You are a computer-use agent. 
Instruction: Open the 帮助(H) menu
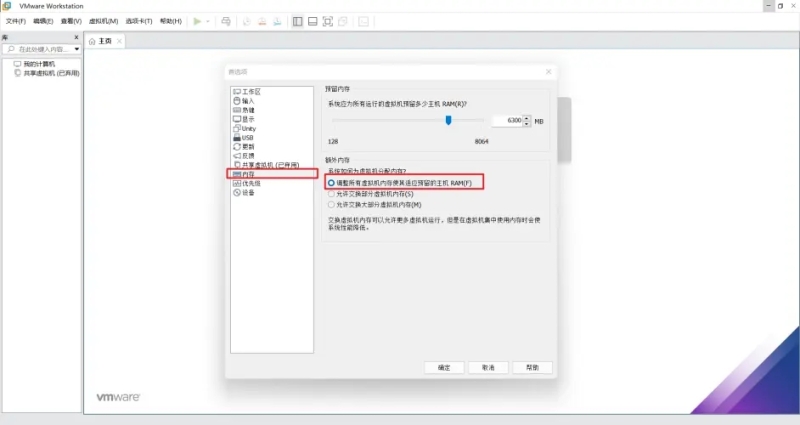(170, 21)
